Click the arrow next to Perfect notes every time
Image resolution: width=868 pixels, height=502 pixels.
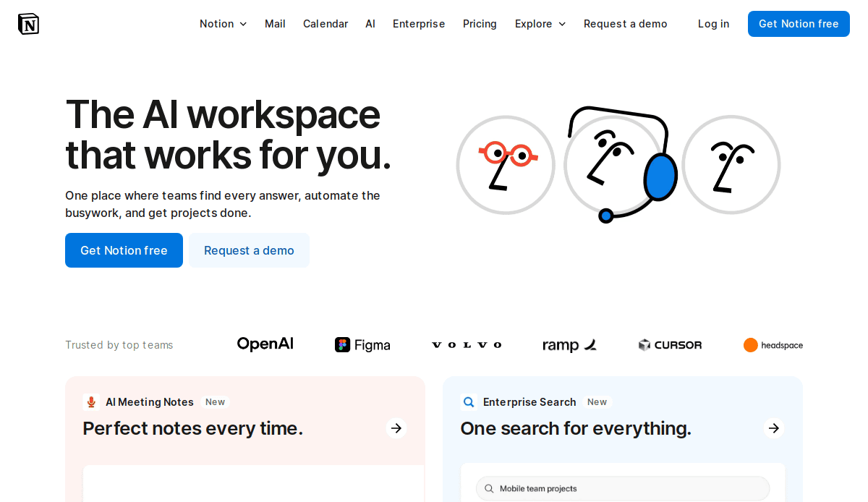click(396, 427)
